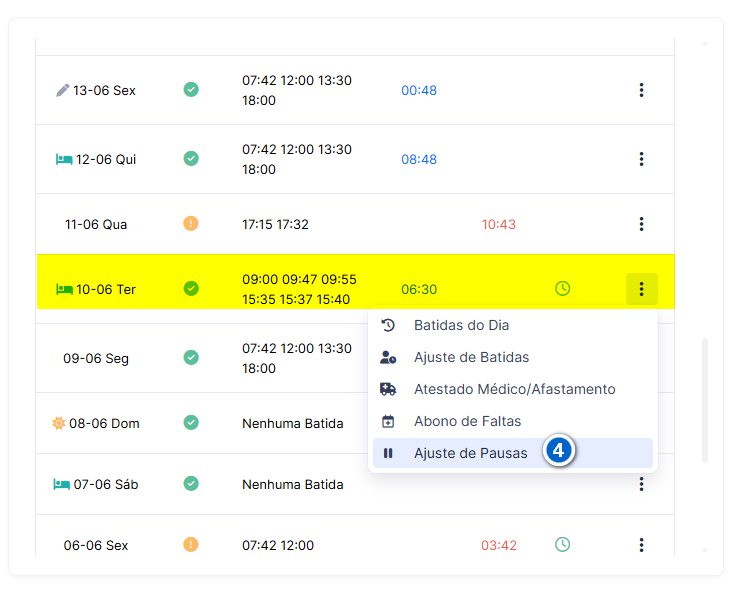
Task: Click history icon next to Batidas do Dia
Action: pos(388,325)
